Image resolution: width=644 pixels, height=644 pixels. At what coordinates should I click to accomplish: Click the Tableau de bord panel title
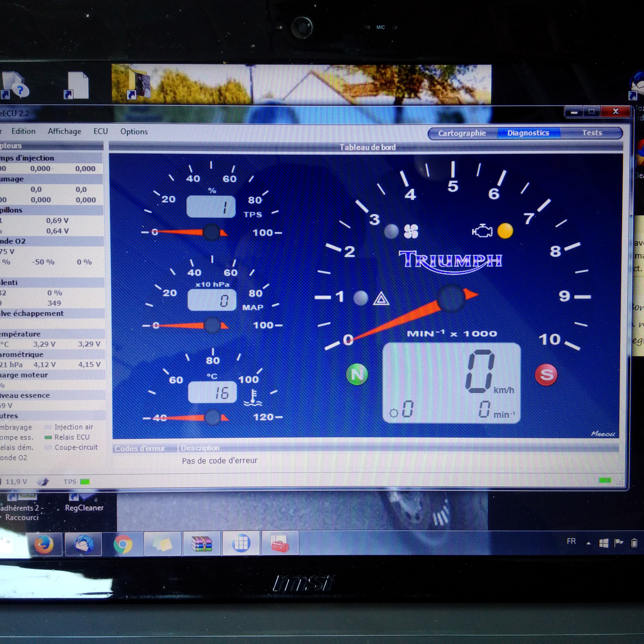tap(367, 147)
